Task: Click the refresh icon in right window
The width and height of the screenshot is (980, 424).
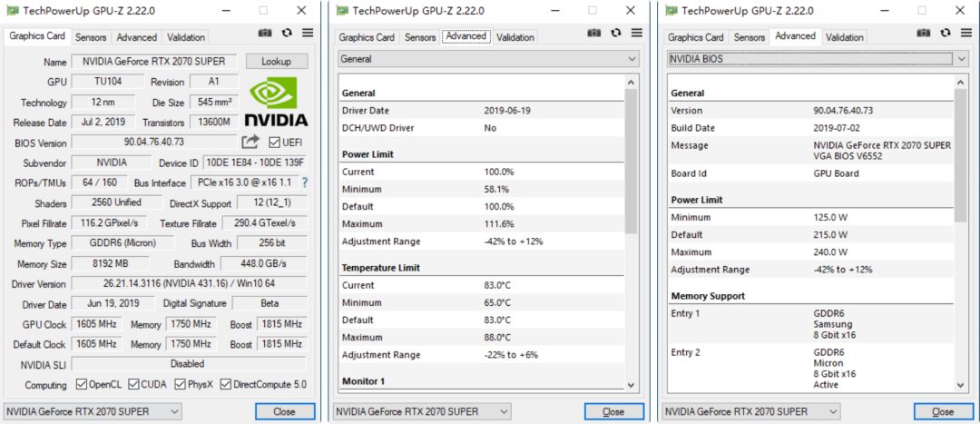Action: click(946, 34)
